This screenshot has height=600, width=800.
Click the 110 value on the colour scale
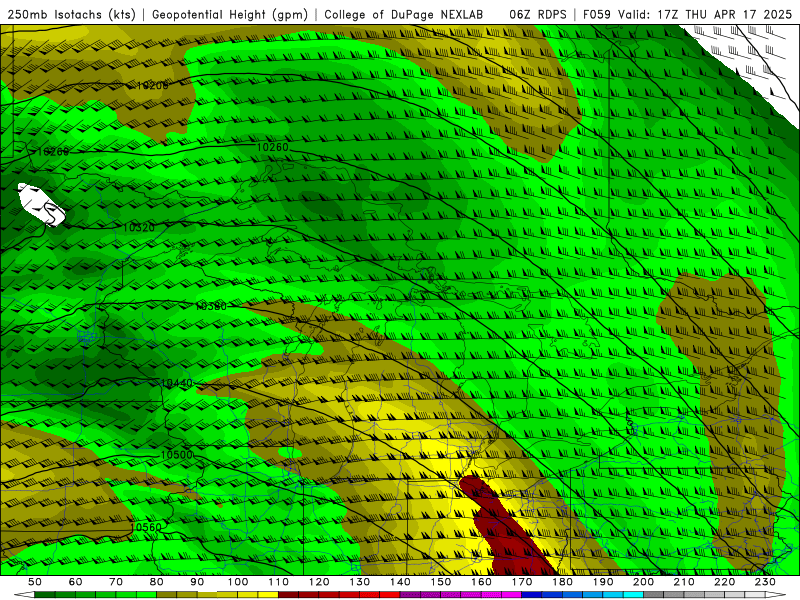click(x=279, y=582)
